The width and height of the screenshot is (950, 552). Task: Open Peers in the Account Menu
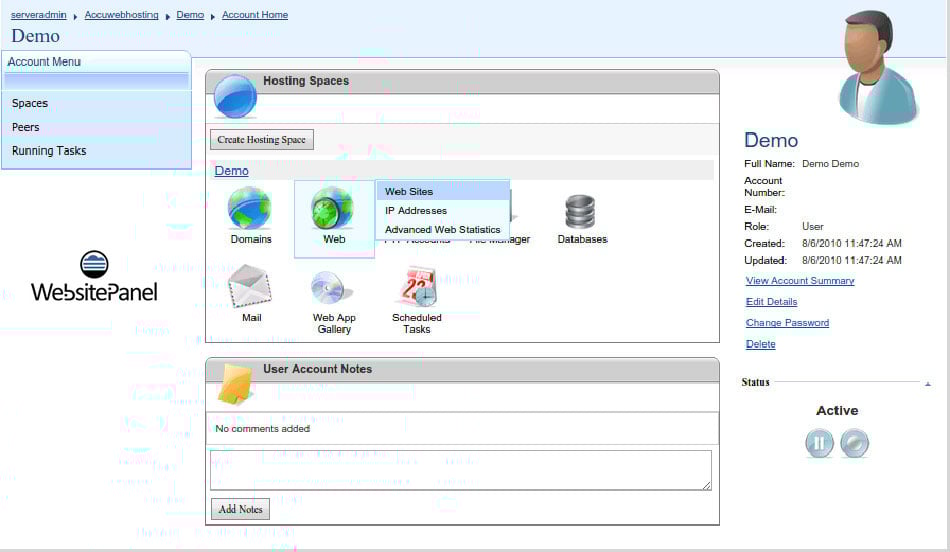tap(25, 127)
